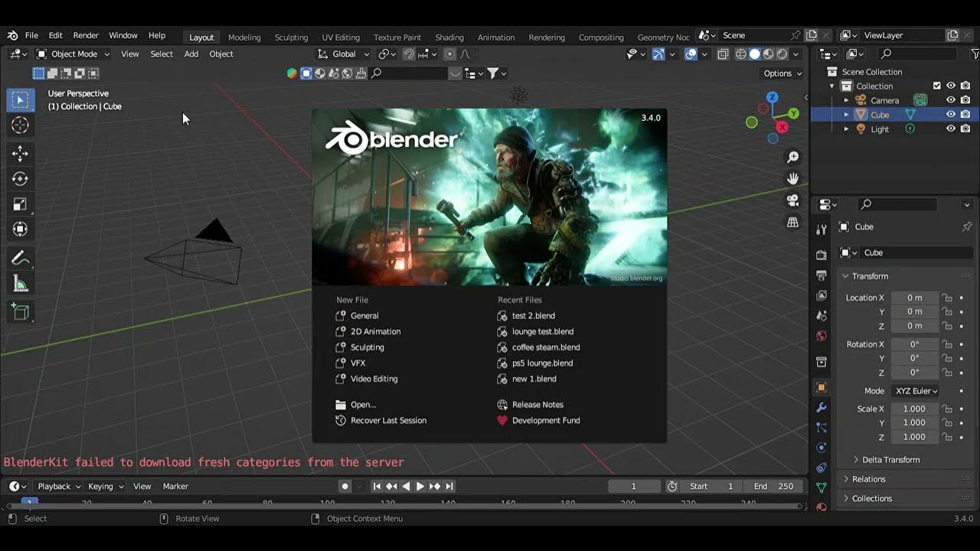The height and width of the screenshot is (551, 980).
Task: Select the Move tool
Action: [x=21, y=153]
